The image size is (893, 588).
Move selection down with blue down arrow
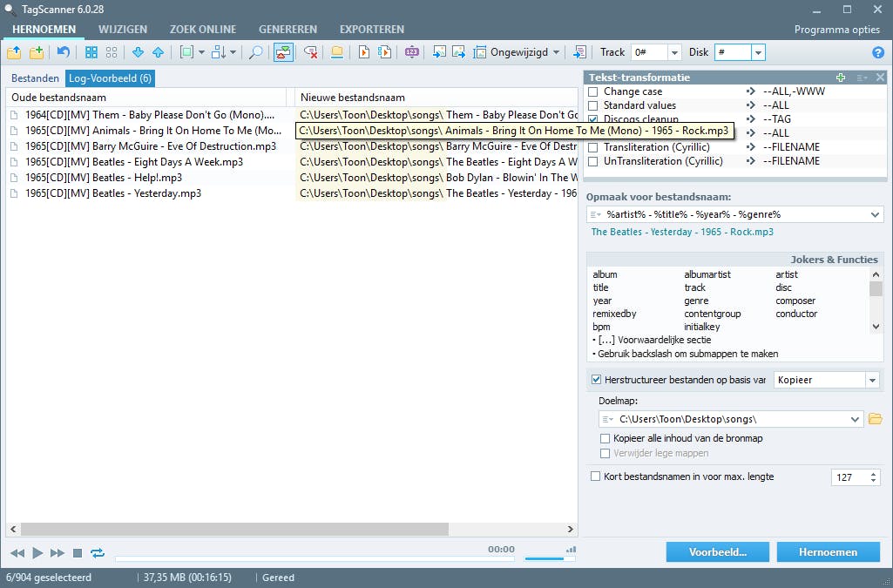click(x=138, y=52)
